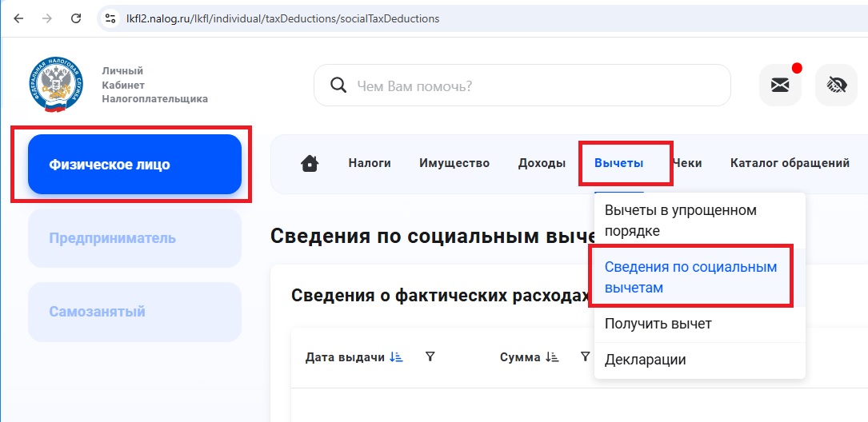Switch to the Самозанятый profile
868x422 pixels.
click(x=134, y=312)
